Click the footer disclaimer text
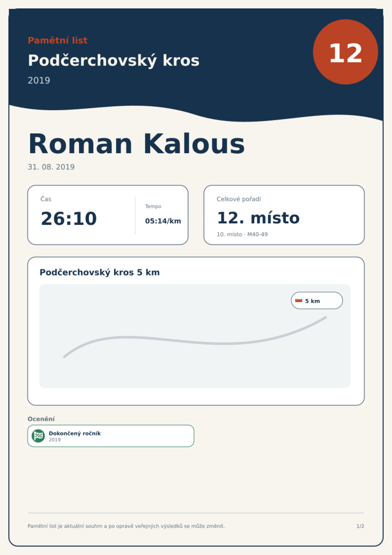392x555 pixels. pos(126,526)
